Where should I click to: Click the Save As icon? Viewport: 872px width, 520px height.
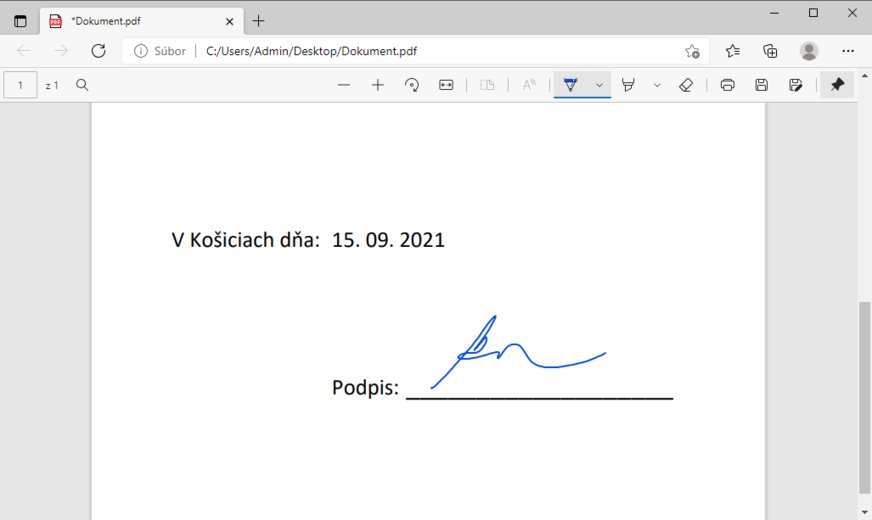(x=795, y=86)
